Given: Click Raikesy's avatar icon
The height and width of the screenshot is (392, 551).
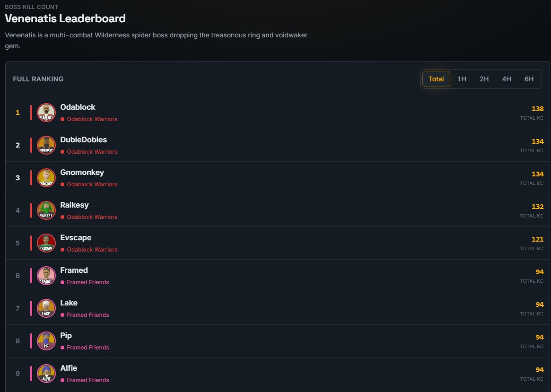Looking at the screenshot, I should point(46,210).
